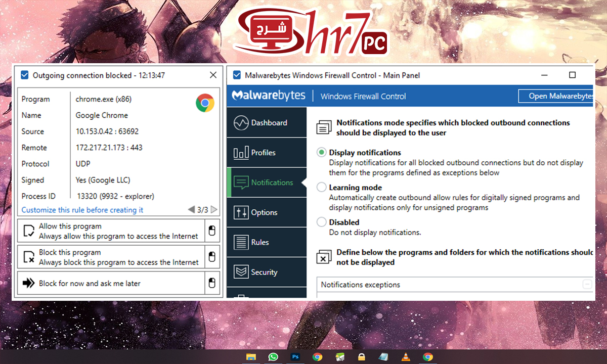Collapse the Notifications exceptions section
This screenshot has width=607, height=364.
[x=587, y=285]
